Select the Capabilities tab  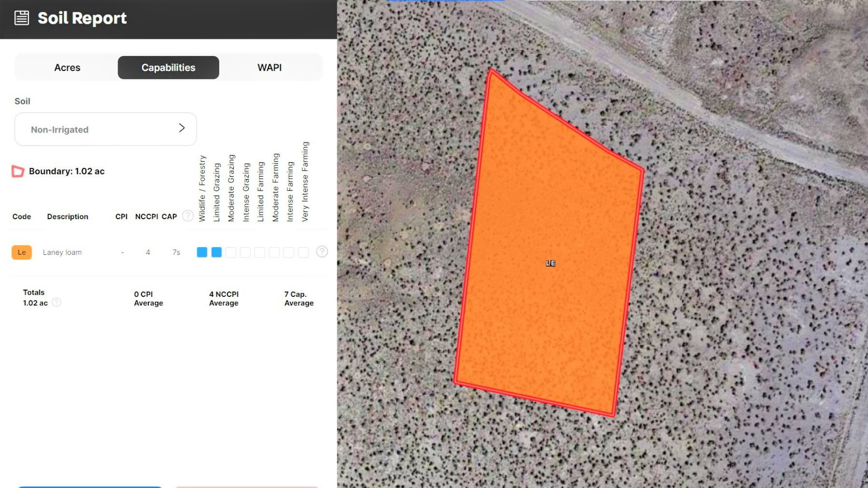pos(168,68)
